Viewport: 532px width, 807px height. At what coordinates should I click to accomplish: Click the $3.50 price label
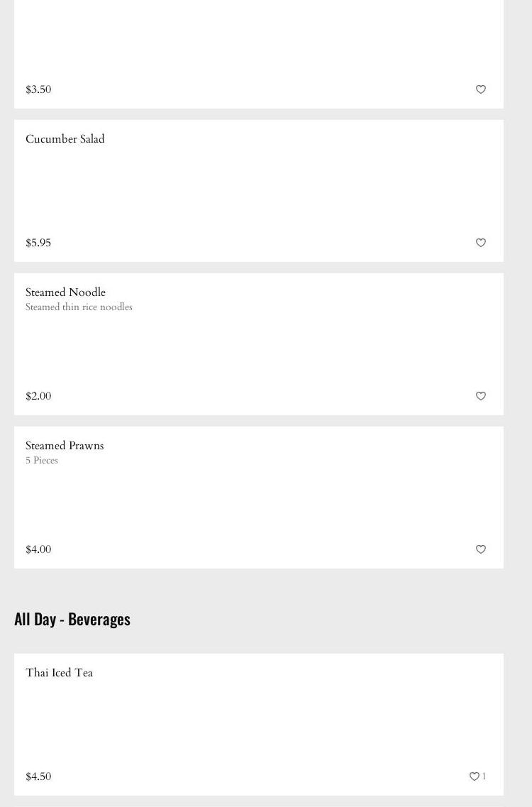pyautogui.click(x=38, y=89)
